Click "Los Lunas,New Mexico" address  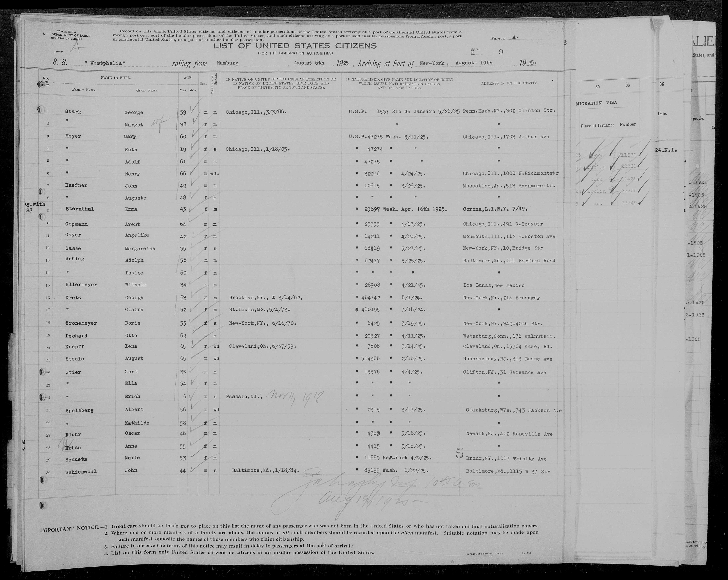click(494, 285)
